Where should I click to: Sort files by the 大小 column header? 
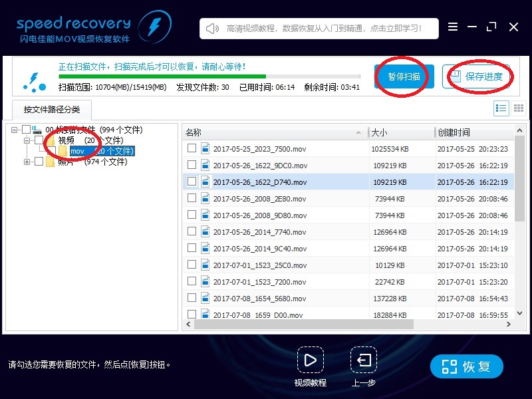point(401,132)
